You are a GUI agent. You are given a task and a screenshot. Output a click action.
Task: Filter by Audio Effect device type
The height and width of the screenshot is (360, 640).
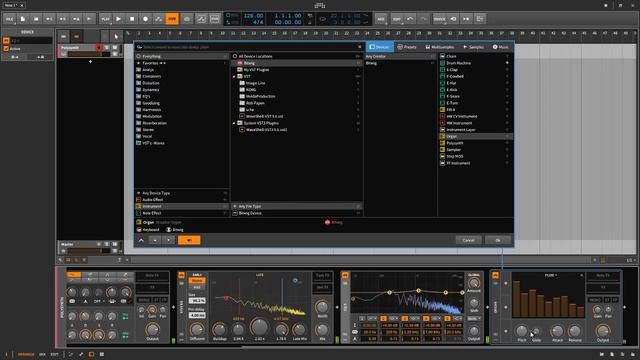(x=182, y=200)
